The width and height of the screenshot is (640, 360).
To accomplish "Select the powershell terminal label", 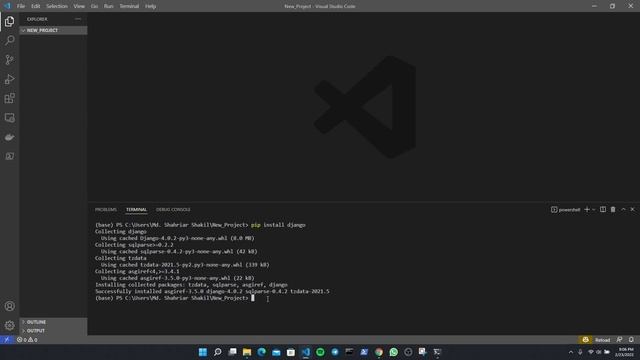I will (x=565, y=210).
